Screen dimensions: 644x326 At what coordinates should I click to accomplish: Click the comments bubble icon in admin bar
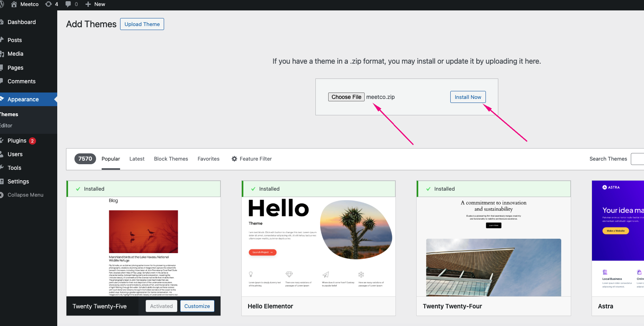pos(68,4)
